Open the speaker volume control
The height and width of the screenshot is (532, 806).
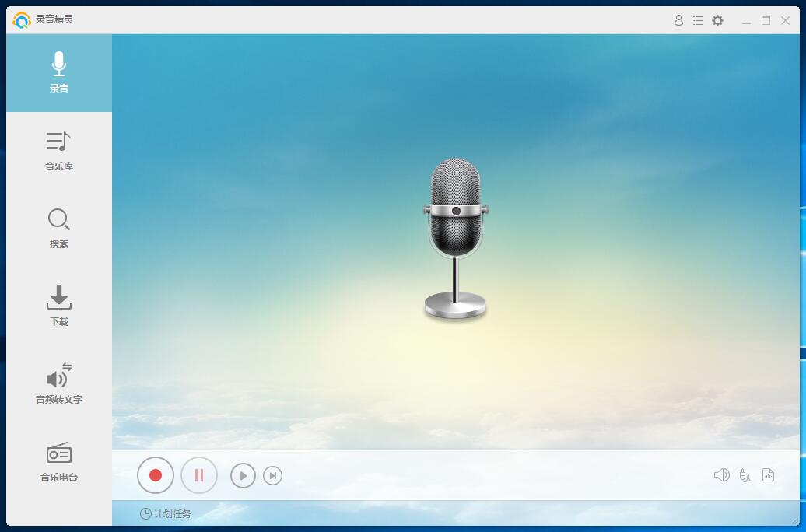(722, 475)
